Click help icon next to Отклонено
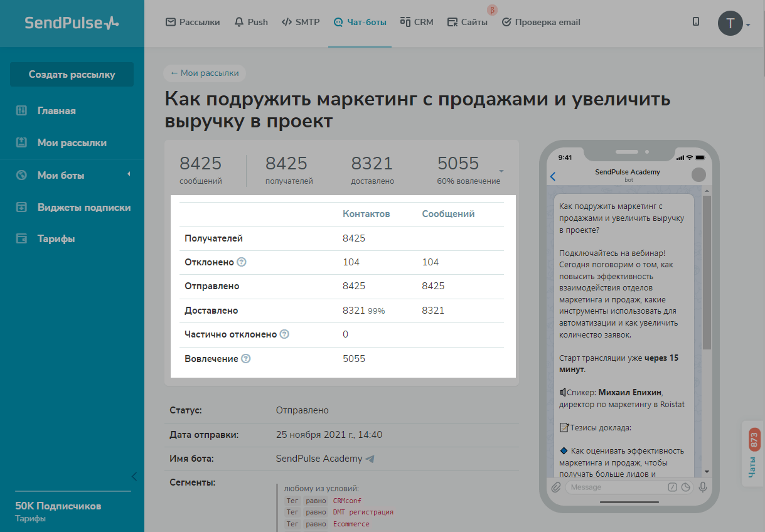 [242, 262]
